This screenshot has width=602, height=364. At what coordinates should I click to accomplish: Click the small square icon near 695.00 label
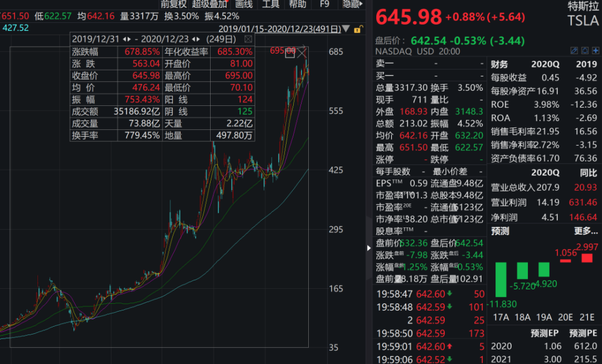[290, 54]
